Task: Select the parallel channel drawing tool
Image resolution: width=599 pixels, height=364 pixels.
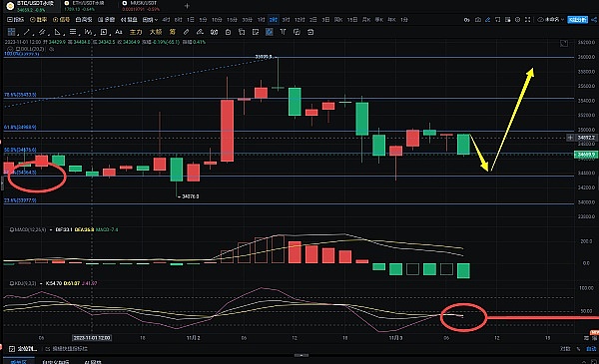Action: [x=42, y=32]
